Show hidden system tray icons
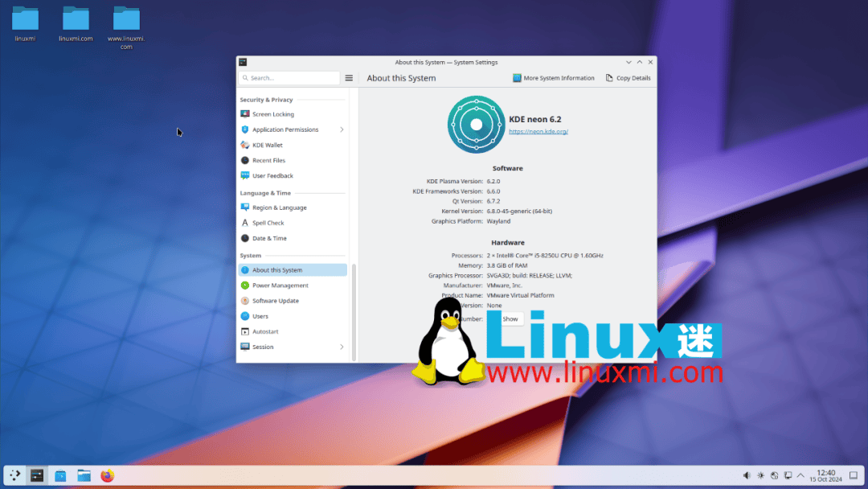This screenshot has width=868, height=489. point(800,476)
